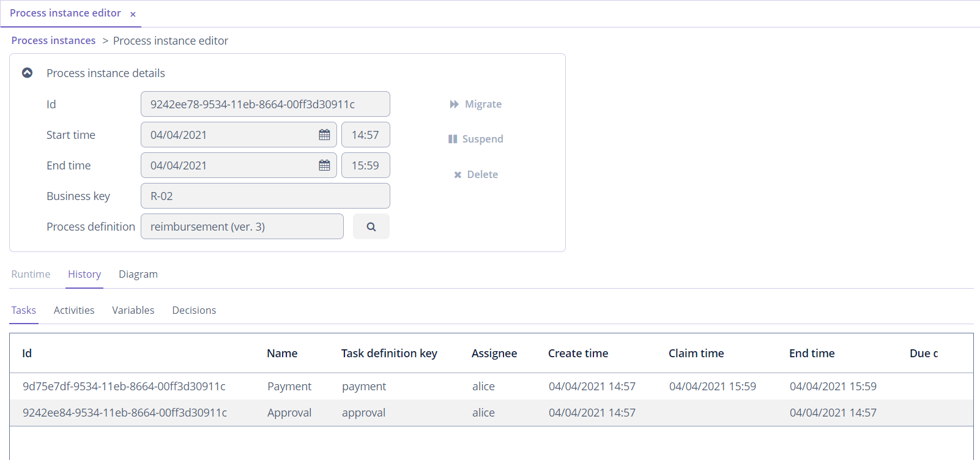Click Payment row End time 04/04/2021 15:59
Image resolution: width=980 pixels, height=460 pixels.
coord(833,386)
